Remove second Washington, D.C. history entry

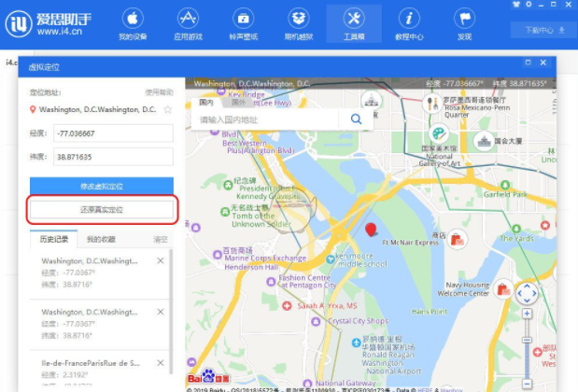(161, 312)
